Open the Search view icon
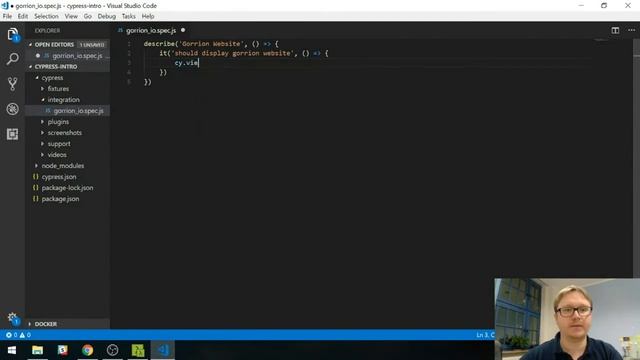Screen dimensions: 640x360 [x=12, y=59]
